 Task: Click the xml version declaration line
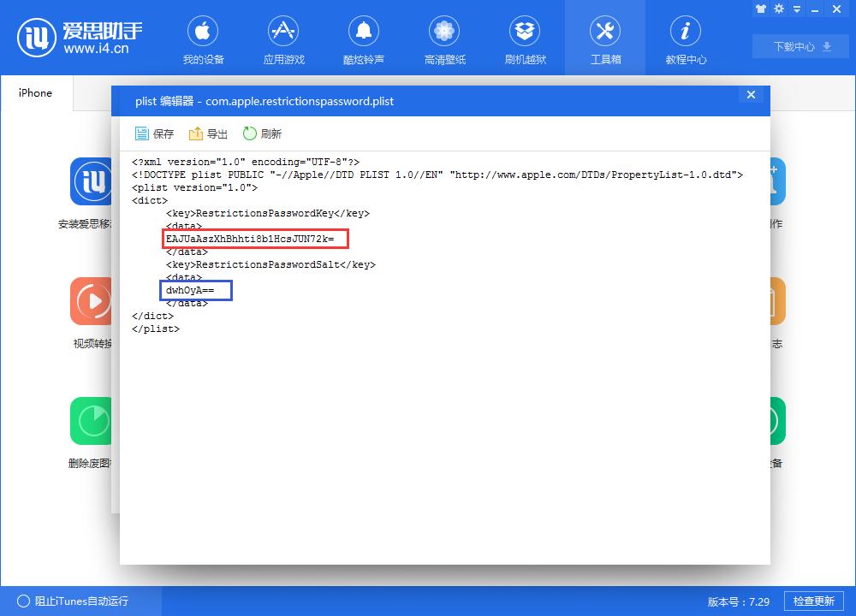tap(246, 162)
